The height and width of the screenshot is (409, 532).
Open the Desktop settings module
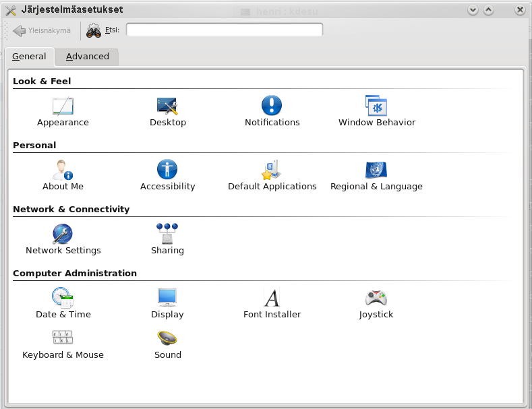tap(167, 106)
